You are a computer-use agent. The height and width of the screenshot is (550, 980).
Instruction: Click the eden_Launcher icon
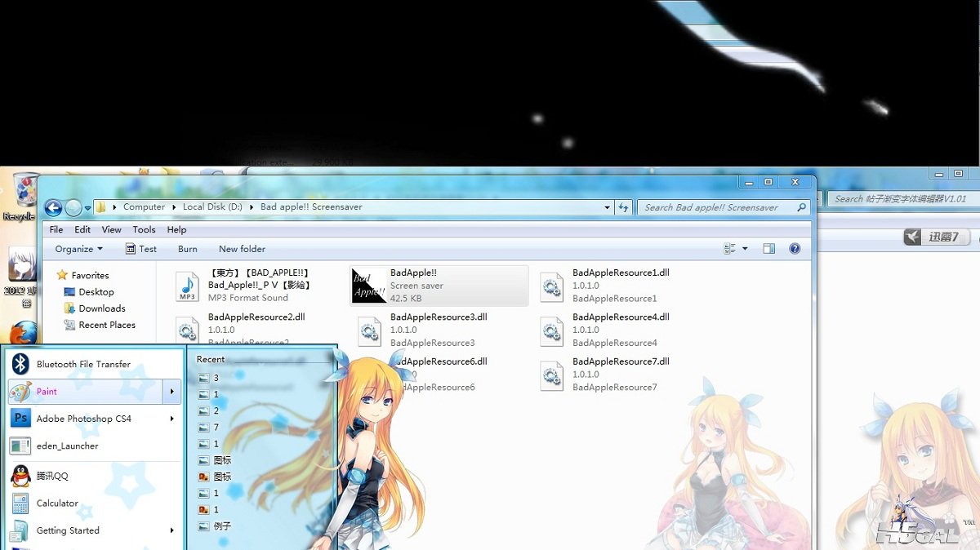pos(20,446)
